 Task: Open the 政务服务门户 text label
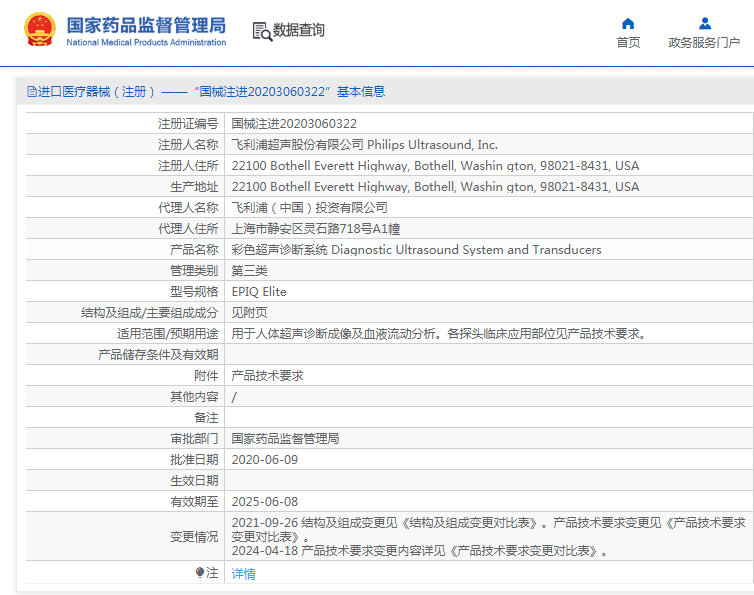click(704, 43)
